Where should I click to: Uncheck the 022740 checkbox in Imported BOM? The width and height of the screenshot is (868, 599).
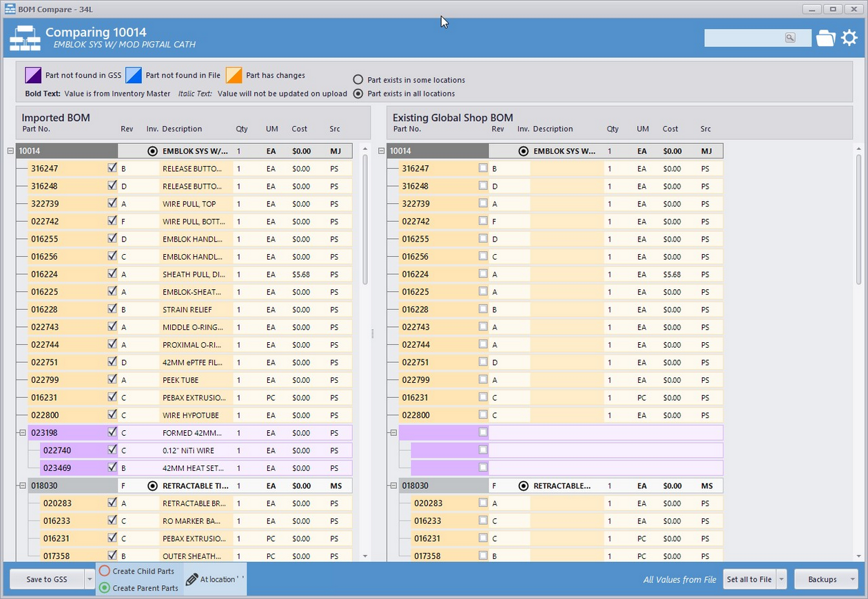(x=112, y=450)
